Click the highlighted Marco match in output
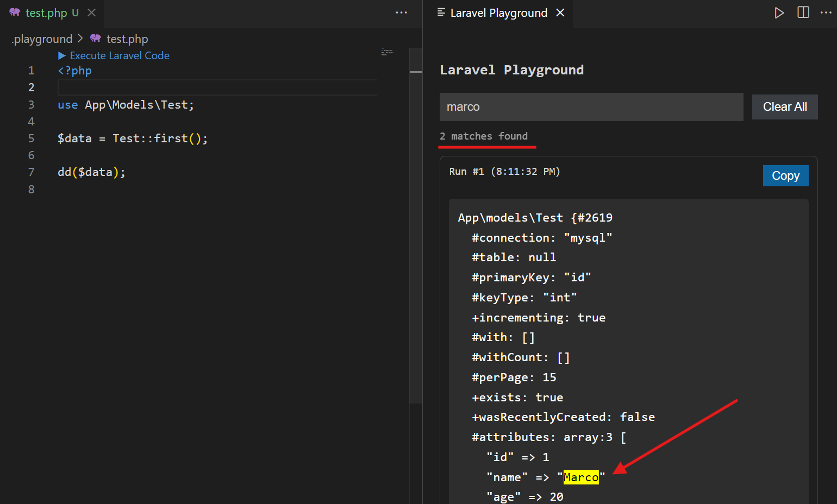This screenshot has width=837, height=504. [x=581, y=477]
